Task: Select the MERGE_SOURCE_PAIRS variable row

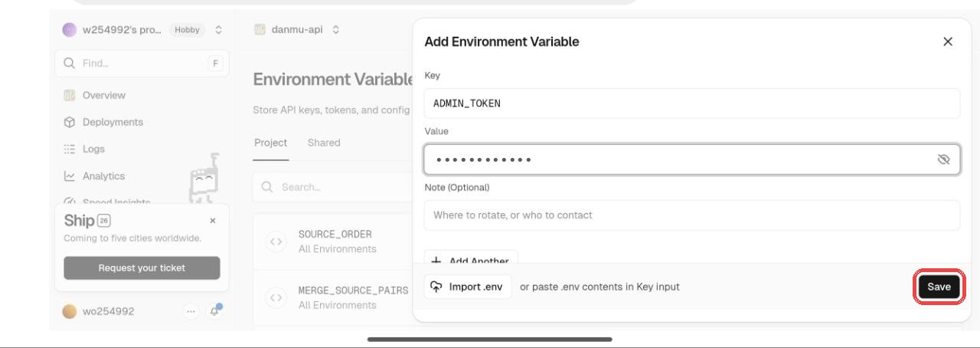Action: (334, 297)
